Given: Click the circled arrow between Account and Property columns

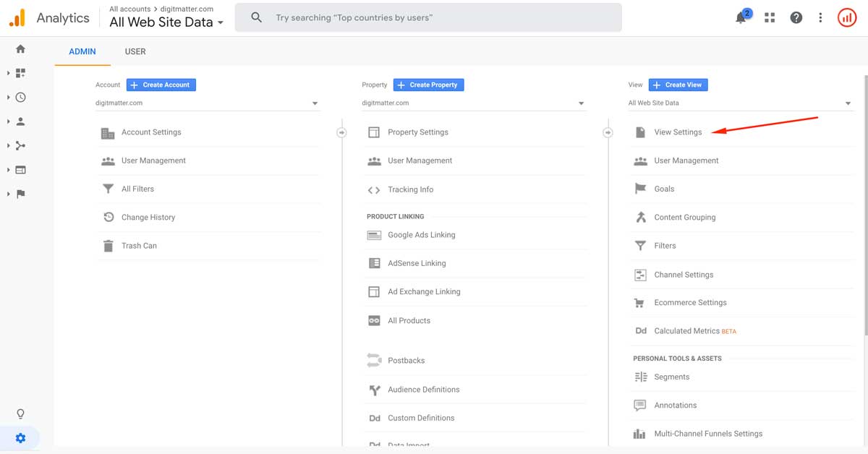Looking at the screenshot, I should [x=341, y=133].
